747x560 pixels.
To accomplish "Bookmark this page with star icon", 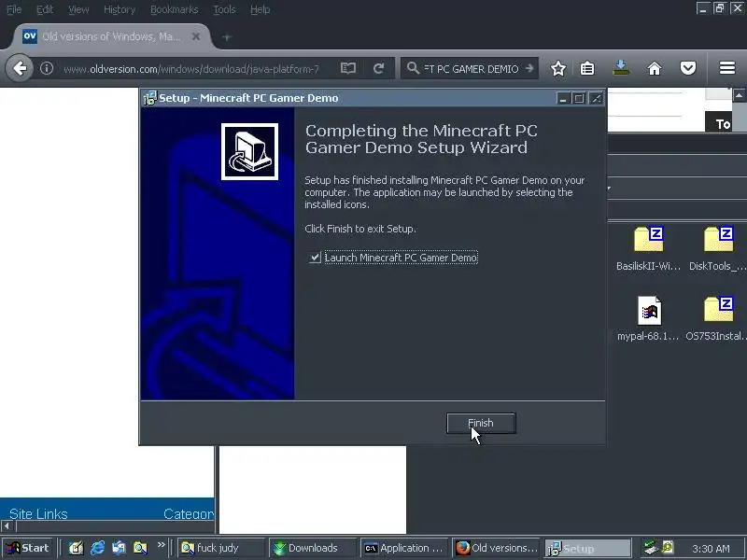I will 558,68.
